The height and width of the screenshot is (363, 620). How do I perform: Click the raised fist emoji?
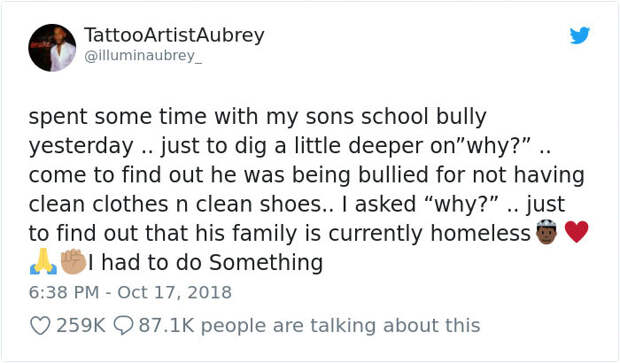click(x=73, y=262)
